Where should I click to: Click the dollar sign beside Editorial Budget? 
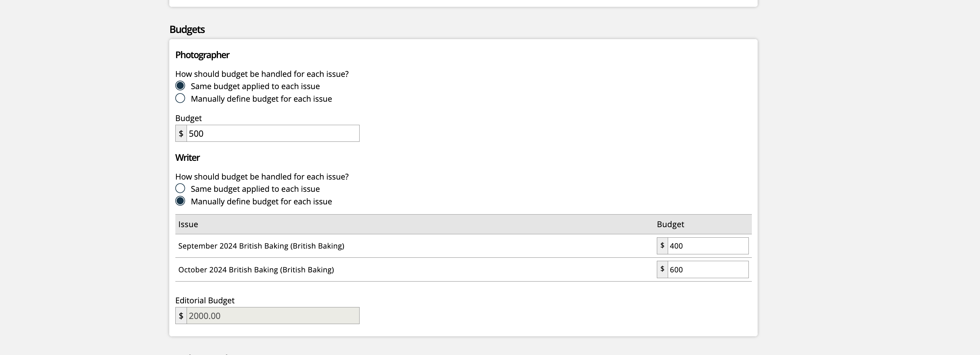click(x=181, y=316)
